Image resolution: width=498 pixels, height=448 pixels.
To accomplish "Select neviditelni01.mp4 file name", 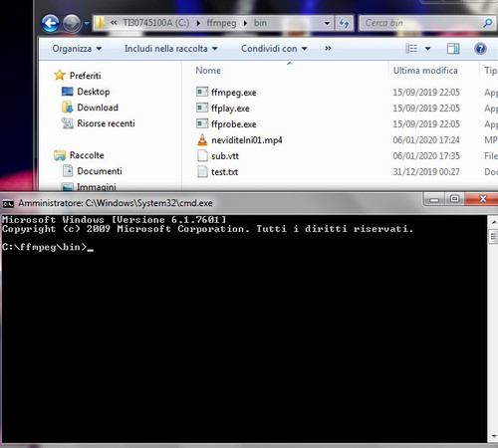I will pyautogui.click(x=247, y=140).
